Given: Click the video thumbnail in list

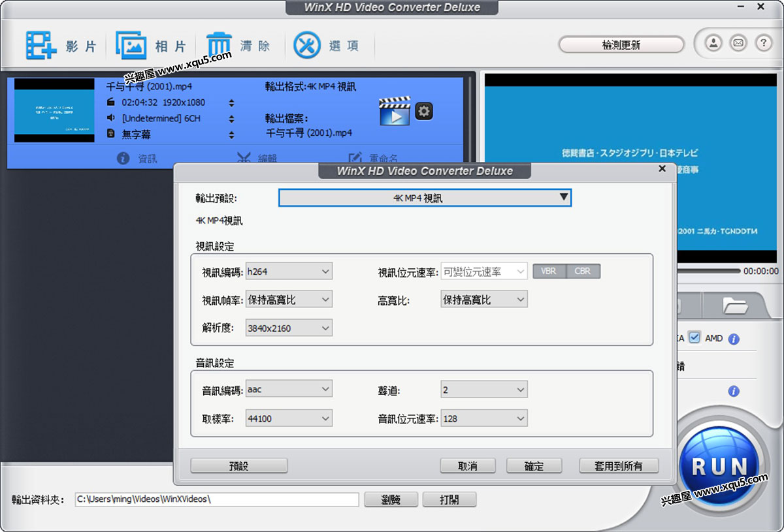Looking at the screenshot, I should (x=54, y=110).
